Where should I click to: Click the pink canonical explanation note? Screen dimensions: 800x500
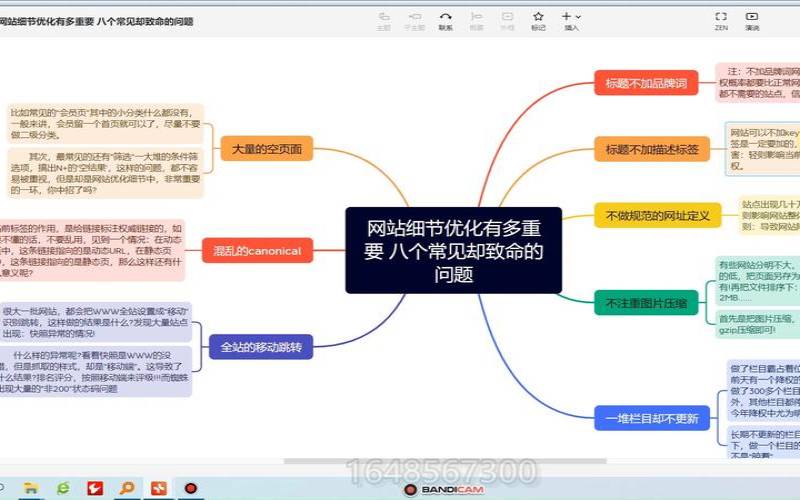click(x=91, y=251)
